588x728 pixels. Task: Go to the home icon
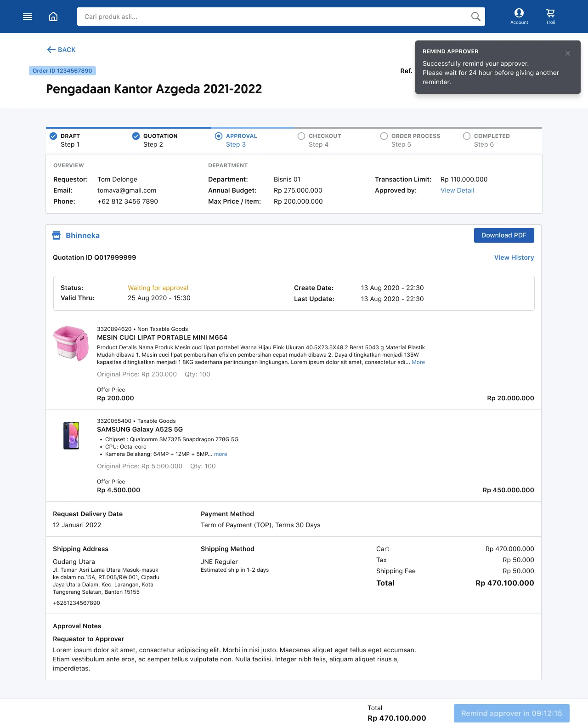(x=53, y=17)
